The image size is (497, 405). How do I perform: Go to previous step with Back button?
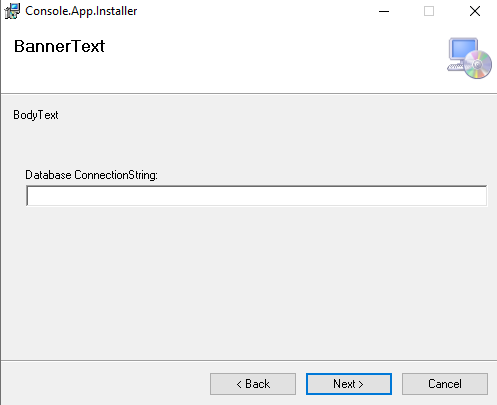click(x=253, y=384)
